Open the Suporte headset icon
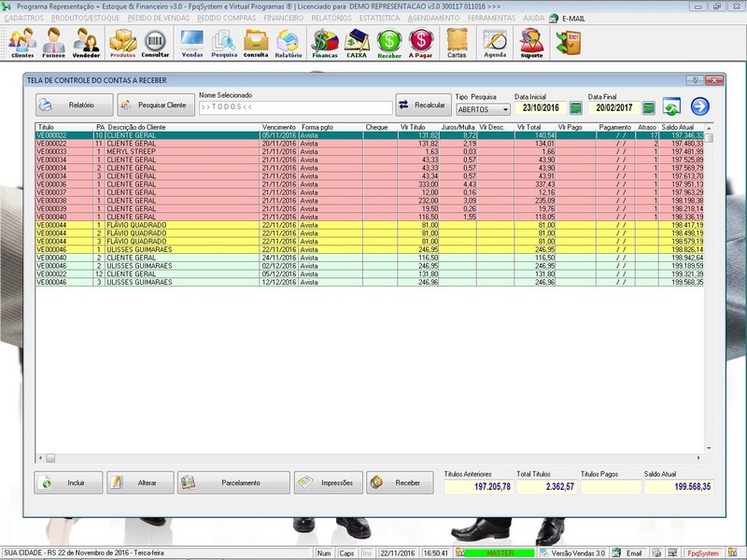This screenshot has height=560, width=747. click(531, 43)
